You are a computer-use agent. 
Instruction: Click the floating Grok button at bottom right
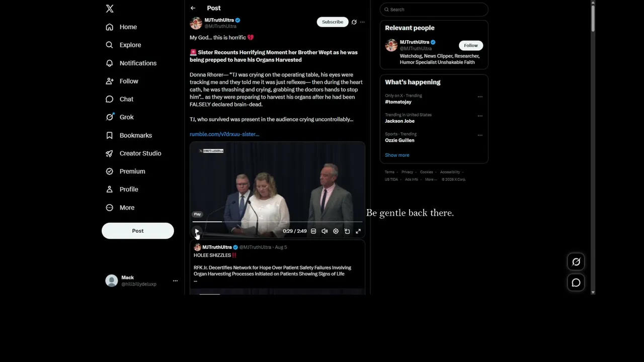[576, 261]
